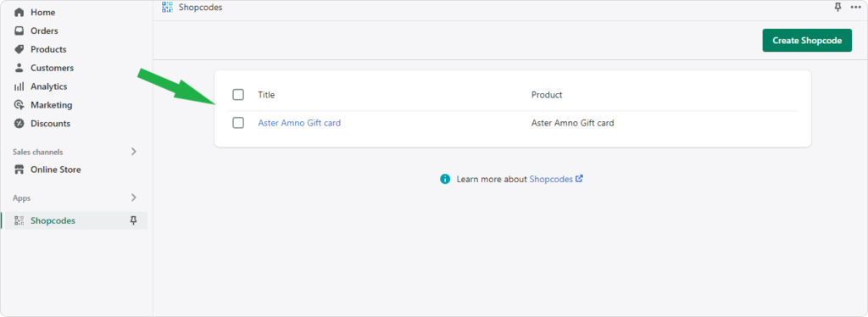
Task: Expand the Apps section chevron
Action: click(133, 197)
